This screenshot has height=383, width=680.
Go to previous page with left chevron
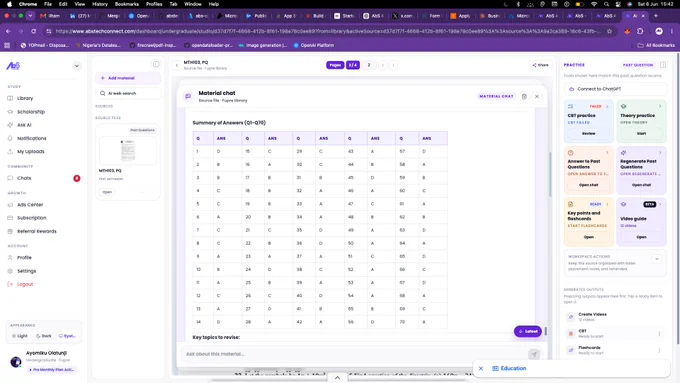tap(382, 65)
